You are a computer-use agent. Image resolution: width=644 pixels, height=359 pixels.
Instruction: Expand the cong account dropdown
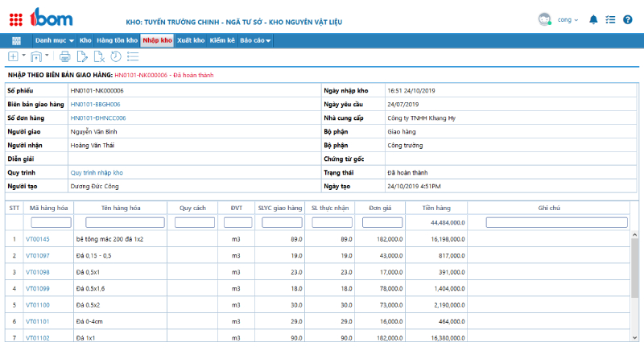click(568, 19)
